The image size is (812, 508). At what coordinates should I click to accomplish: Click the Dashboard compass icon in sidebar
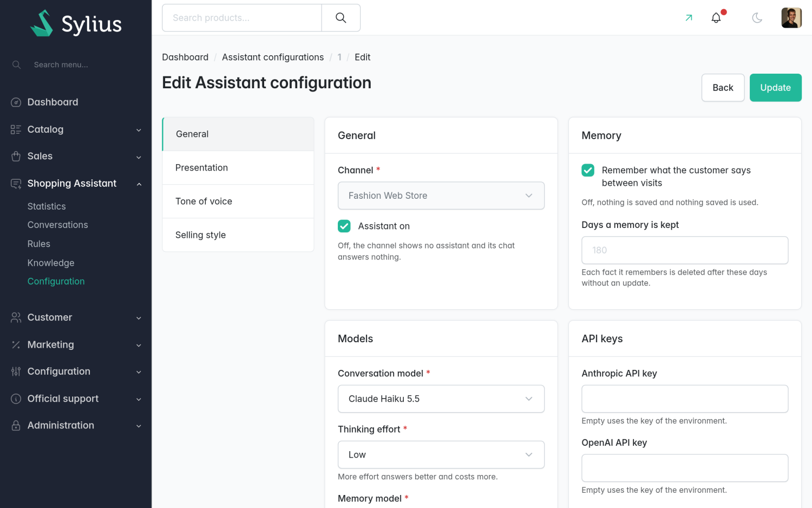click(16, 102)
